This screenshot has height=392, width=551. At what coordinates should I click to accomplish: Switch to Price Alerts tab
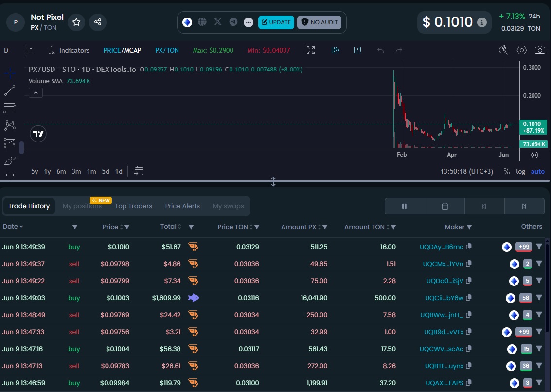(x=182, y=206)
